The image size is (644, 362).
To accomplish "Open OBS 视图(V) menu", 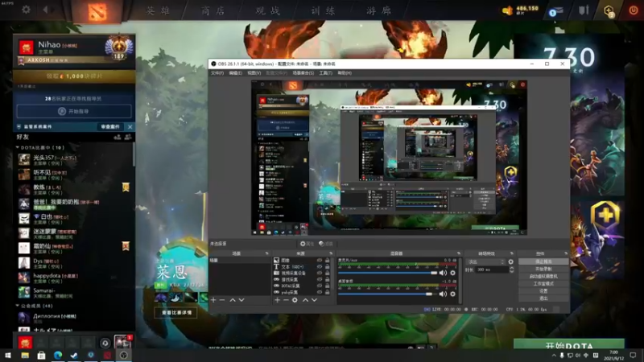I will pyautogui.click(x=254, y=73).
